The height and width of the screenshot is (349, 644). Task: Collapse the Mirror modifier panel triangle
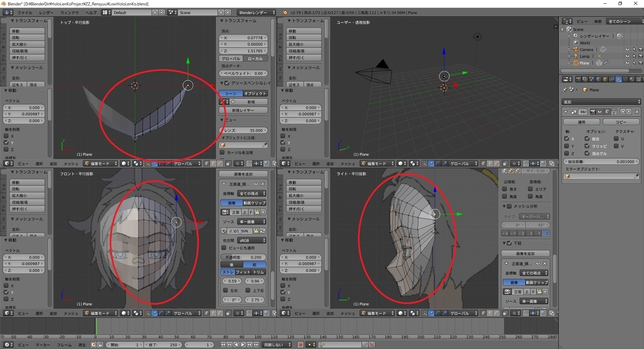[565, 112]
